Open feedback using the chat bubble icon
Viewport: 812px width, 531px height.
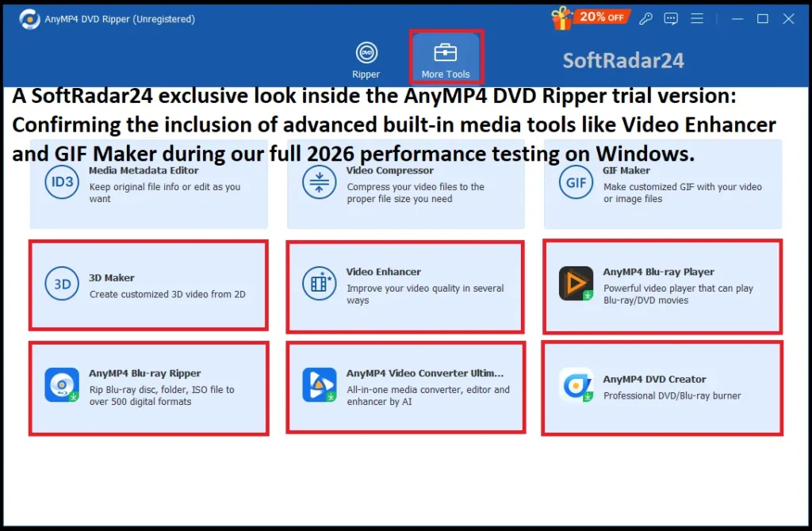pos(671,18)
